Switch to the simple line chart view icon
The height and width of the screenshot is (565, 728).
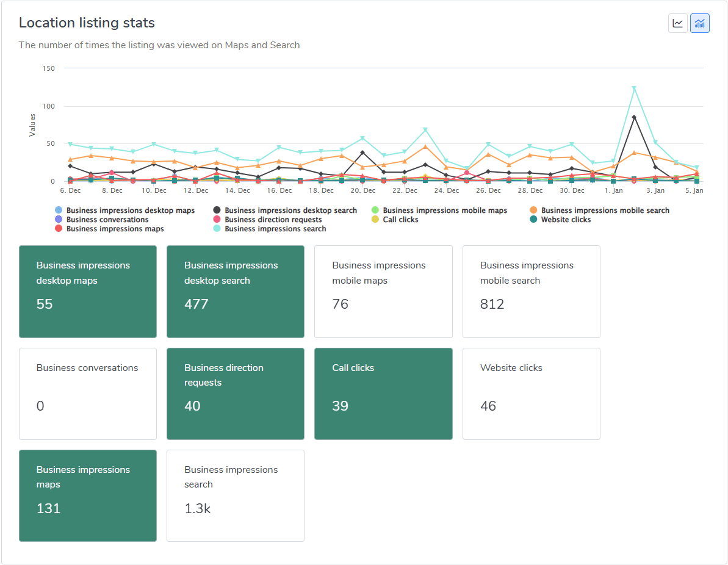[677, 23]
